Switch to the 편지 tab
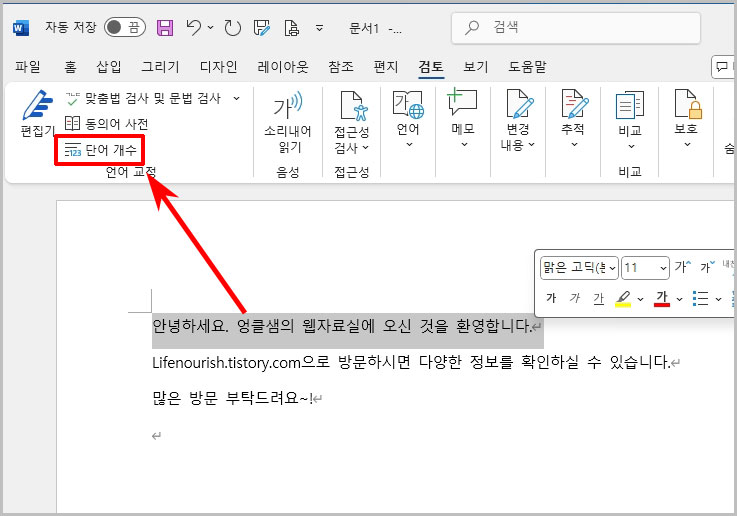The image size is (737, 516). click(x=385, y=67)
